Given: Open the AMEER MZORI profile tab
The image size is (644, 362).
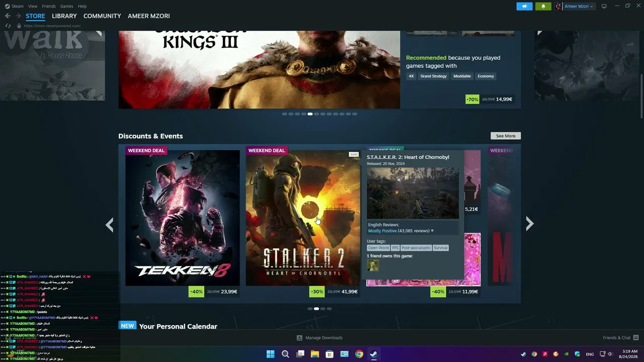Looking at the screenshot, I should point(148,16).
